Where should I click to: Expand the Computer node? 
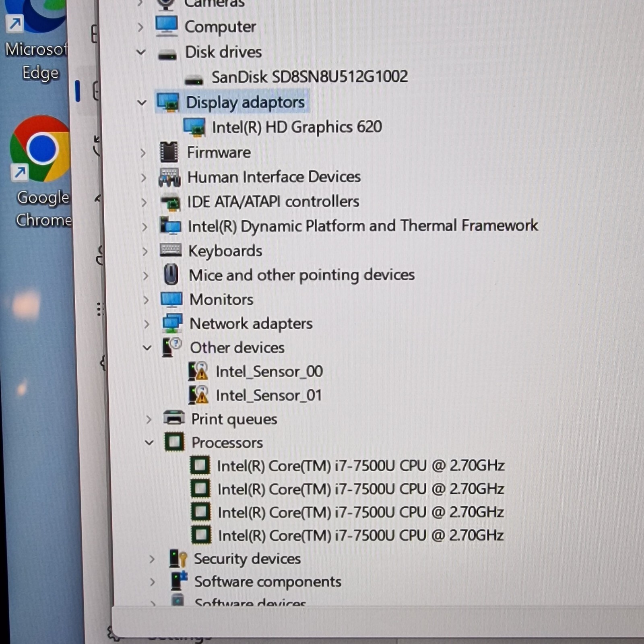(x=140, y=27)
